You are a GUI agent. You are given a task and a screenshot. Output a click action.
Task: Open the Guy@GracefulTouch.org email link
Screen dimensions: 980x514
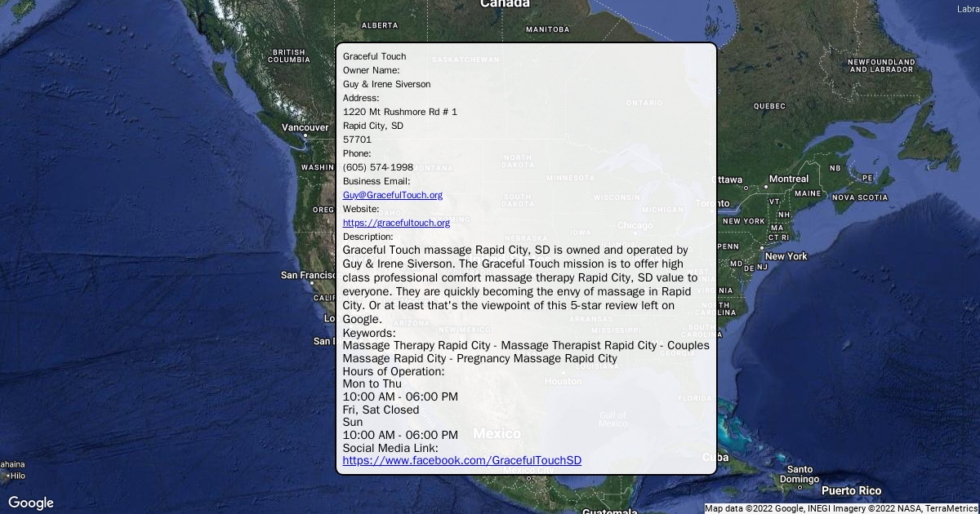393,195
